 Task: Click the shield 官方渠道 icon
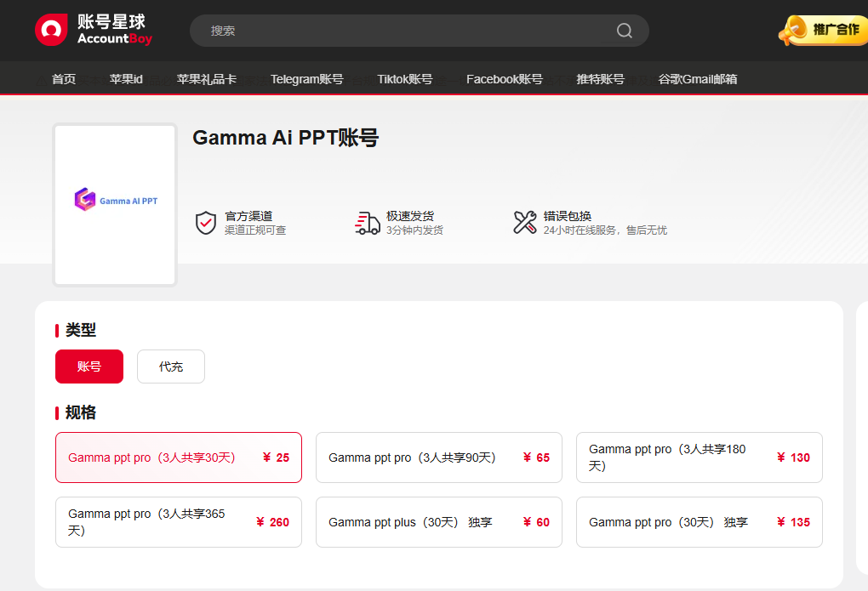point(206,223)
